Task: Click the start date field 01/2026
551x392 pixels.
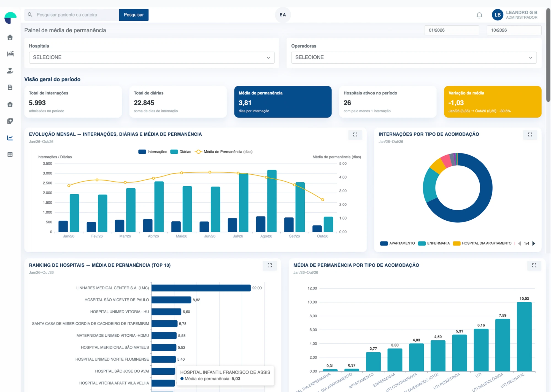Action: 452,30
